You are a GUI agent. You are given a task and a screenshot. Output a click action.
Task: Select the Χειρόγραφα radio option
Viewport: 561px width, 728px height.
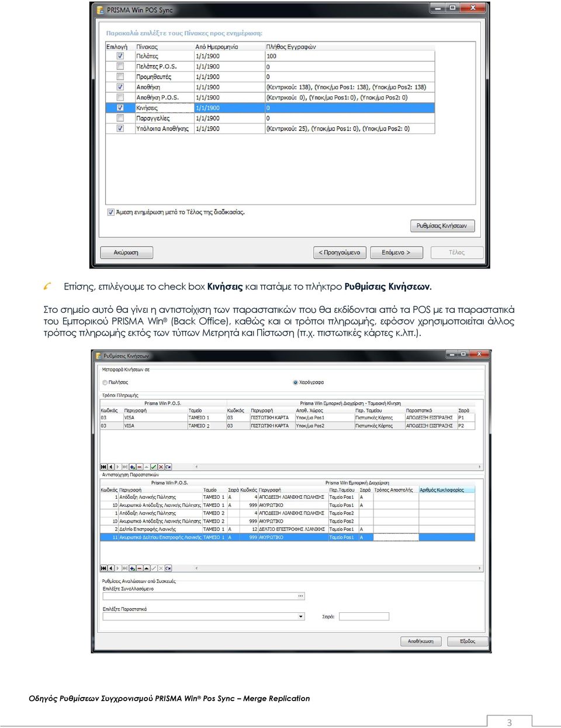pyautogui.click(x=296, y=382)
